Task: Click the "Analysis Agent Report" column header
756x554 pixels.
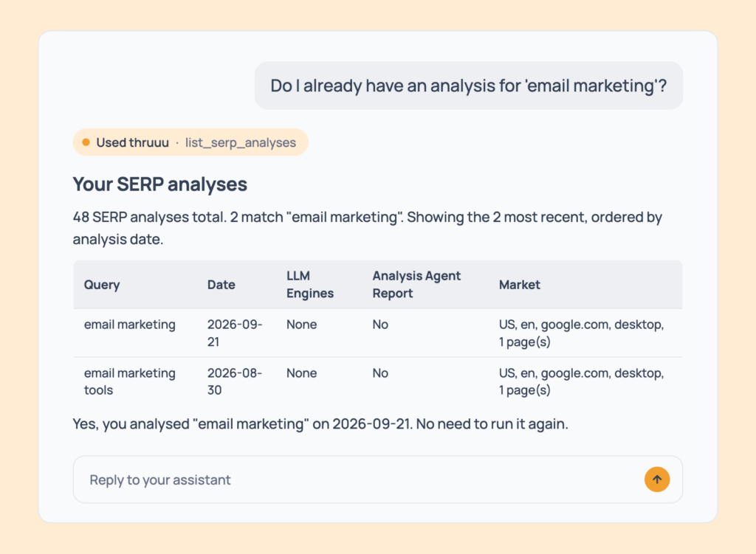Action: click(416, 285)
